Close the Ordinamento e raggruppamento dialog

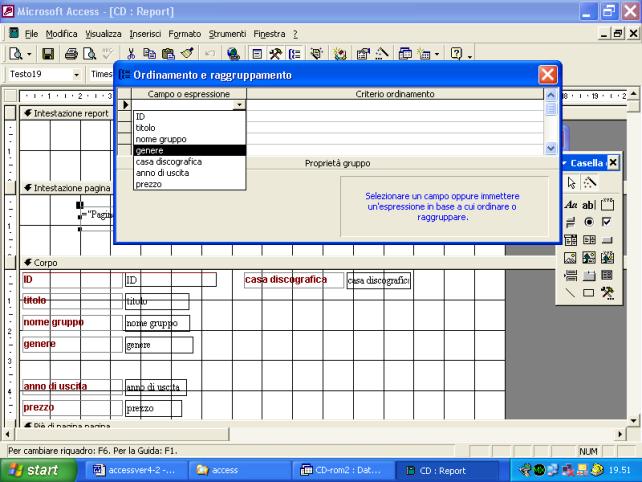click(x=548, y=75)
